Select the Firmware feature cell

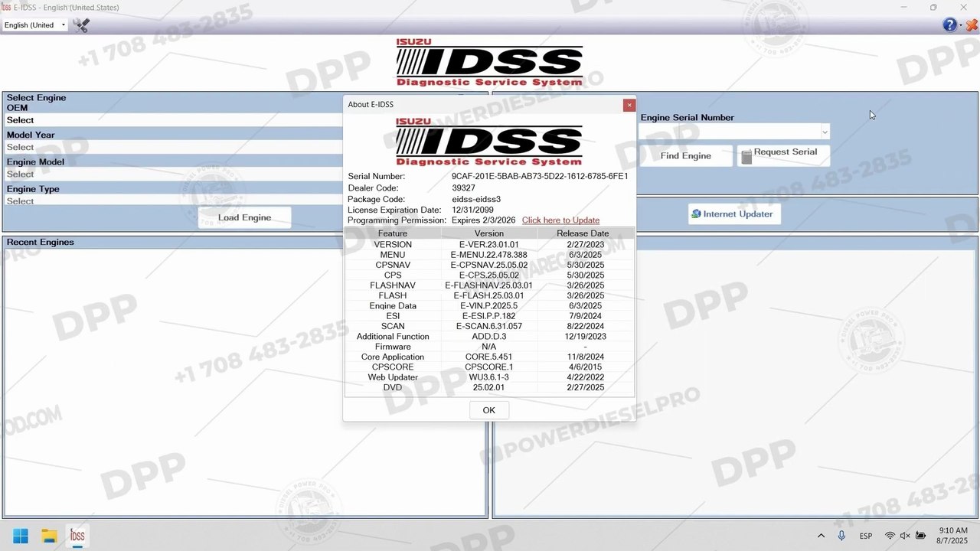(x=393, y=347)
